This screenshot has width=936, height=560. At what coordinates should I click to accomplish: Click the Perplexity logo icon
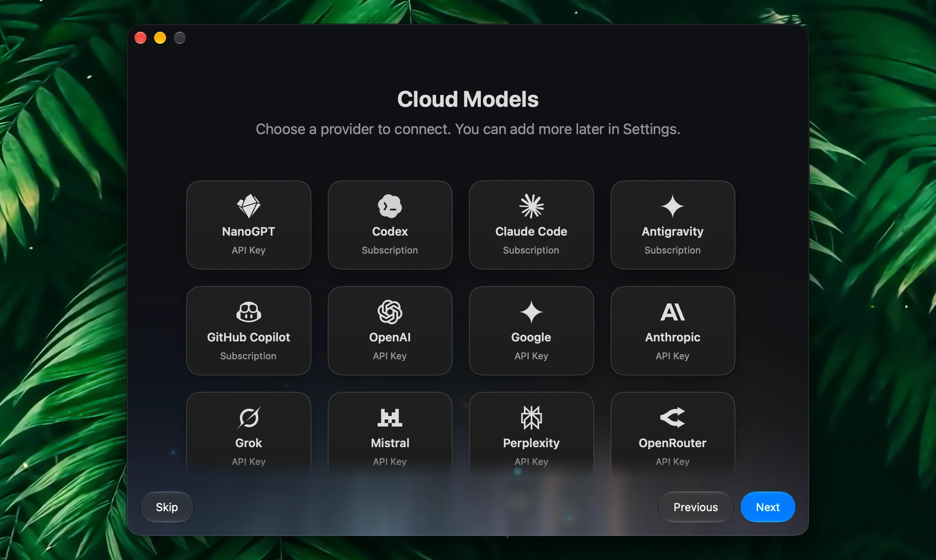click(531, 418)
